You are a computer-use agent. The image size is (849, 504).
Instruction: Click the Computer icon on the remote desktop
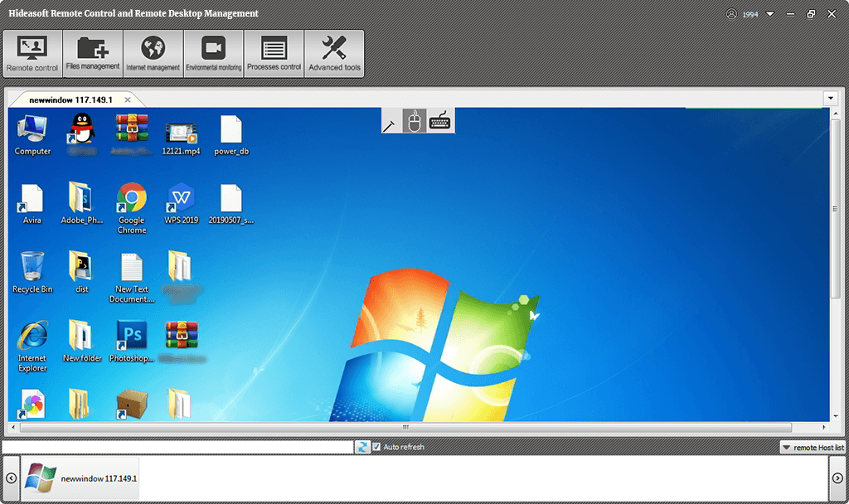(x=32, y=135)
